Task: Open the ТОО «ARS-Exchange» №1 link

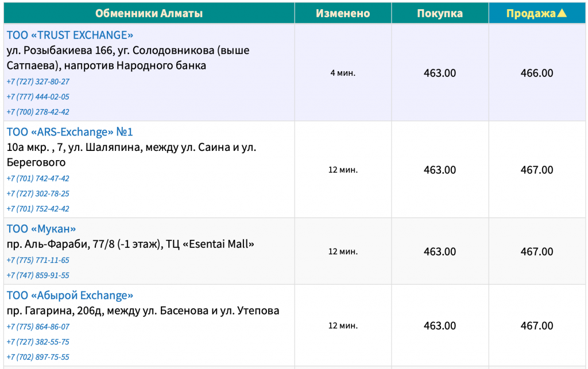Action: point(69,132)
